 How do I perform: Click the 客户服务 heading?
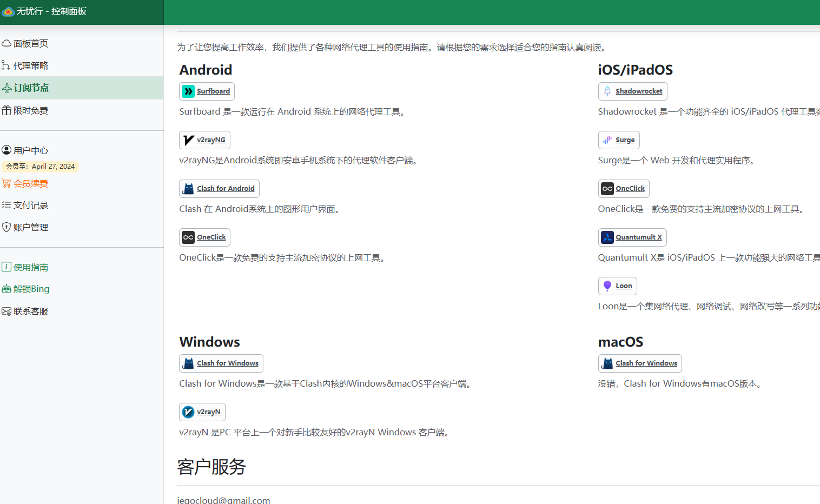[211, 467]
